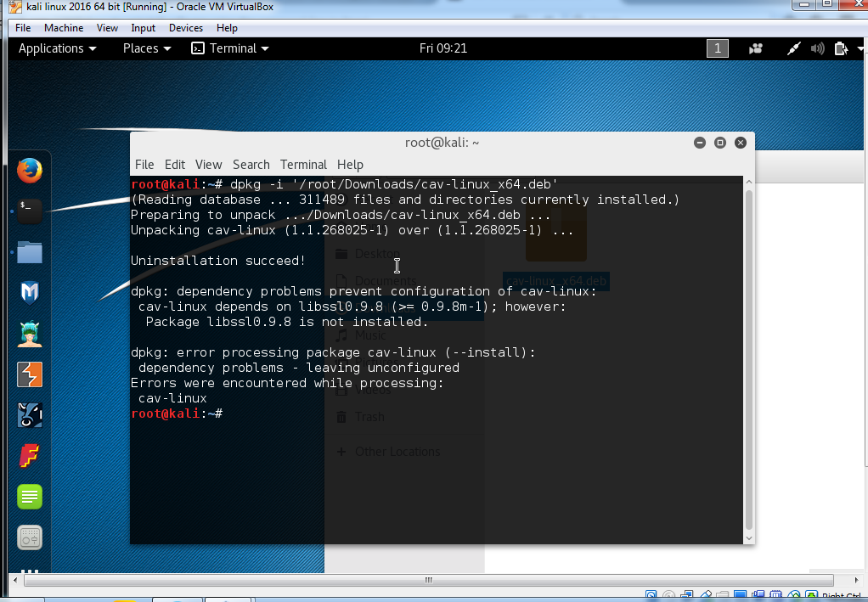The image size is (868, 602).
Task: Click the output line reading only "cav-linux"
Action: (172, 398)
